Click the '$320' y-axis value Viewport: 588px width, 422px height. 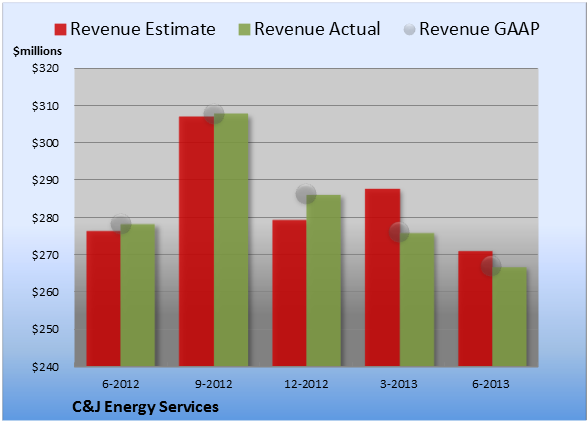(x=45, y=68)
